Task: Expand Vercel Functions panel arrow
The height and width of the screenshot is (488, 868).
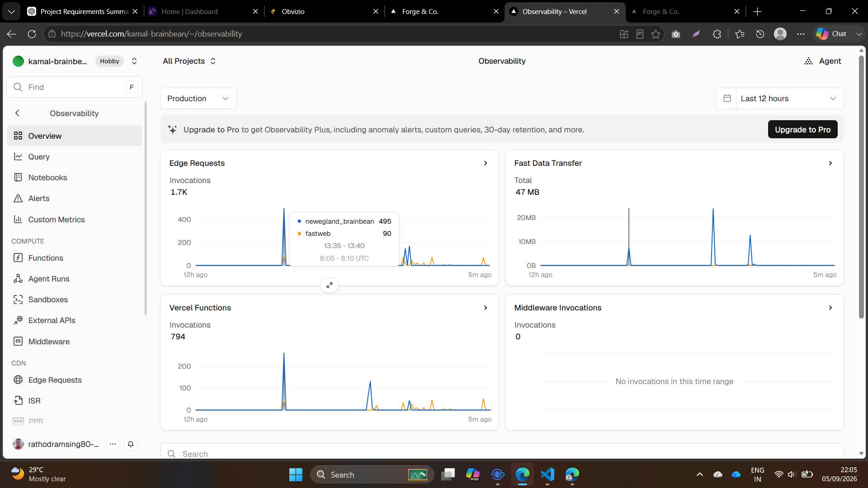Action: 486,308
